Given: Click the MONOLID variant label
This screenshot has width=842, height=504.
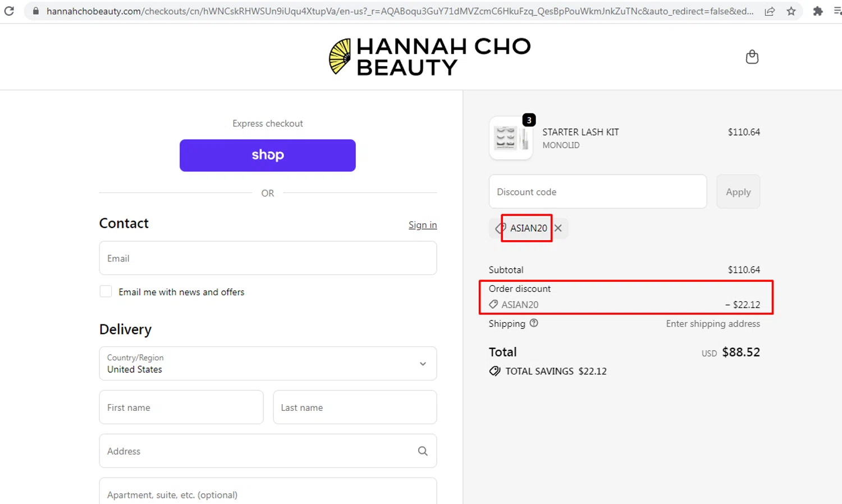Looking at the screenshot, I should 561,145.
